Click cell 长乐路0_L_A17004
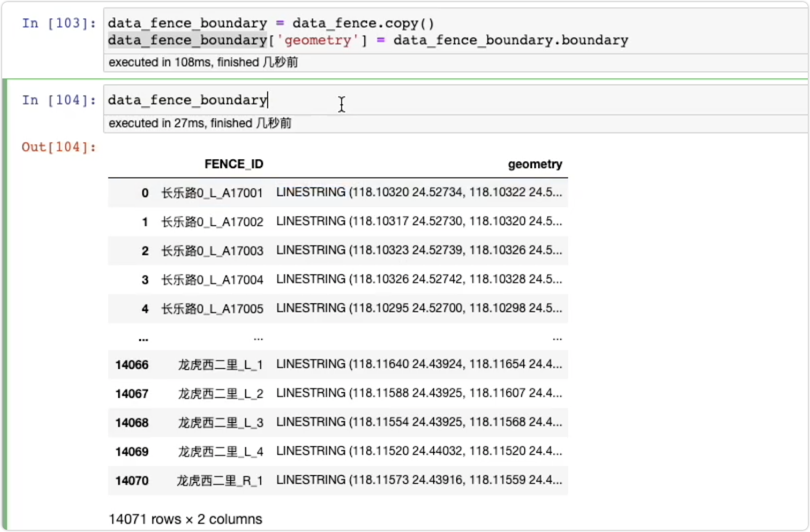 pos(212,279)
